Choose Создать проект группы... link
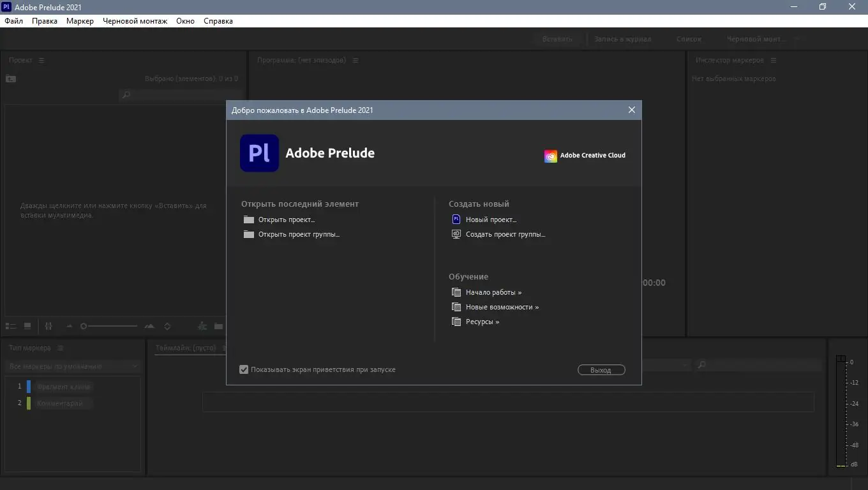This screenshot has height=490, width=868. (505, 234)
